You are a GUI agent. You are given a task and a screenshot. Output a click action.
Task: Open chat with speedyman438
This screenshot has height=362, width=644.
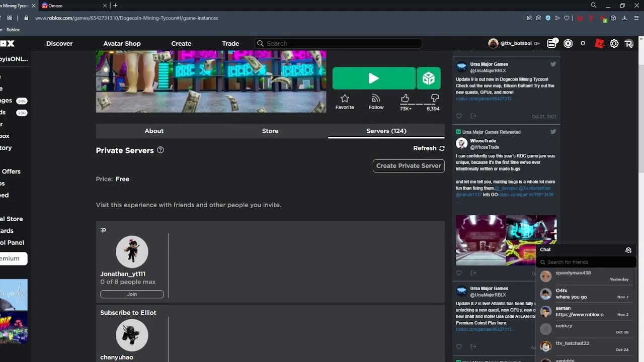[586, 276]
